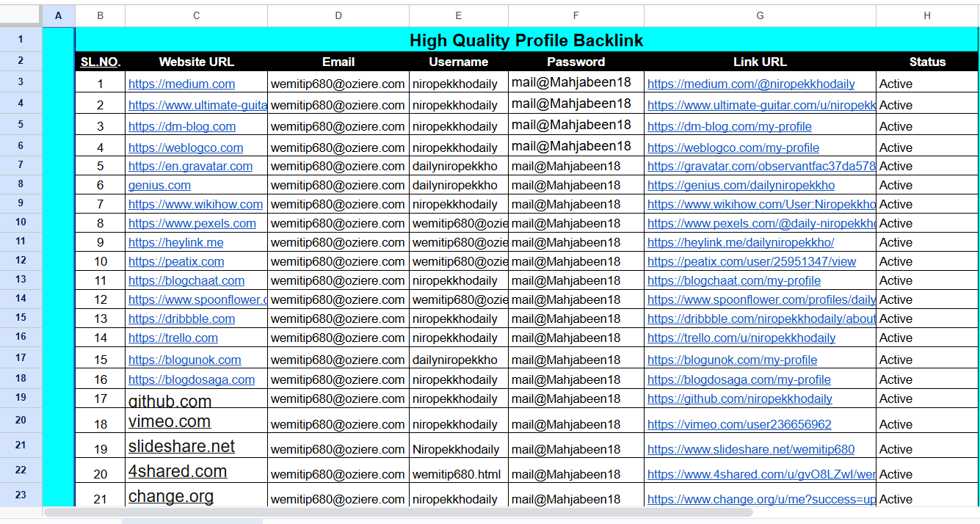
Task: Select the Status header cell
Action: coord(927,62)
